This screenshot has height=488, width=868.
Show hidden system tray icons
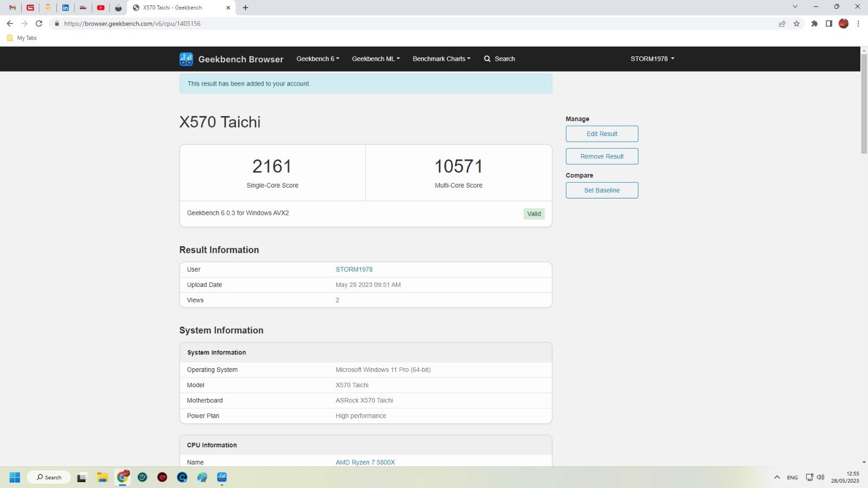click(x=777, y=477)
